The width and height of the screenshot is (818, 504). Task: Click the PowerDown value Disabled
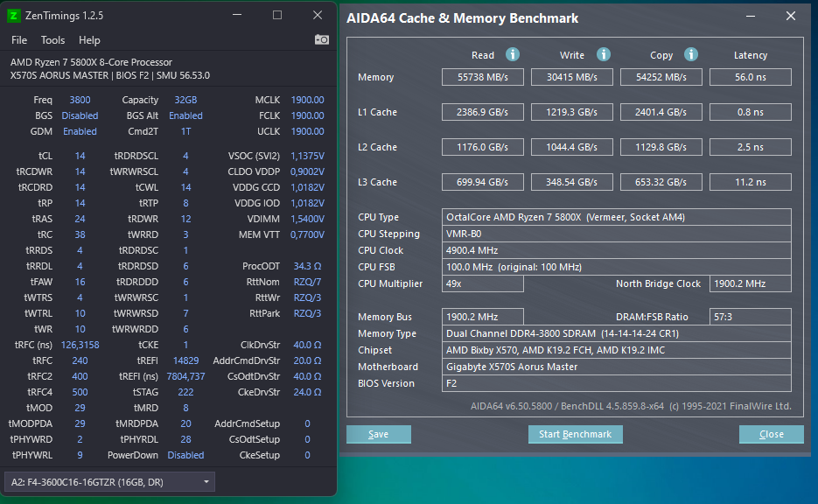click(185, 455)
